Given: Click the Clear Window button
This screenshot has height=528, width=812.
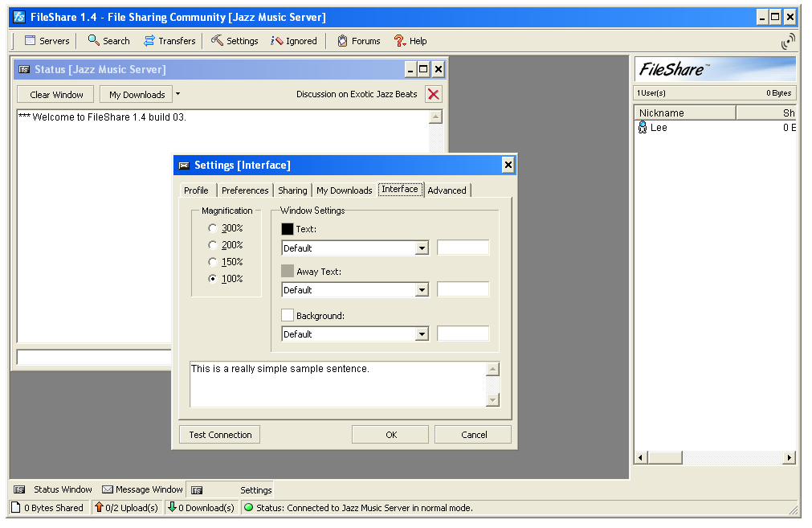Looking at the screenshot, I should (x=56, y=95).
